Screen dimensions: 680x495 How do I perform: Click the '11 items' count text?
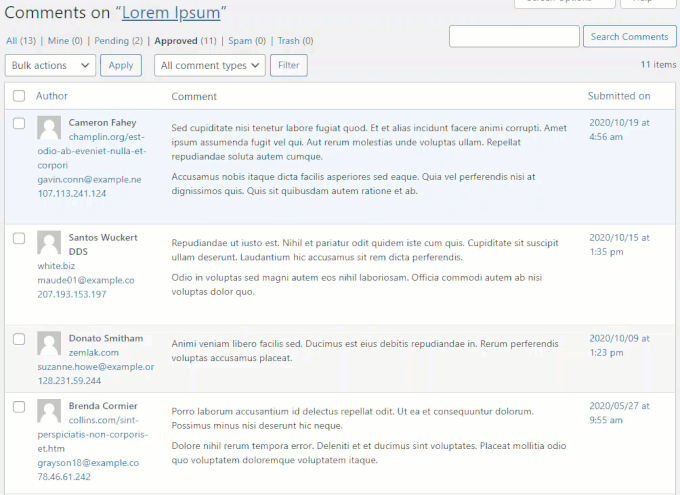[658, 65]
